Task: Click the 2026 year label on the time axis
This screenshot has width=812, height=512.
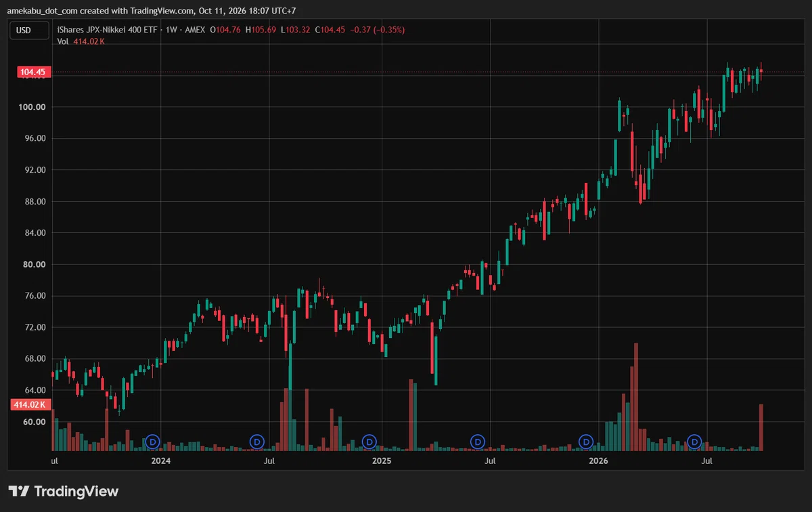Action: tap(599, 461)
